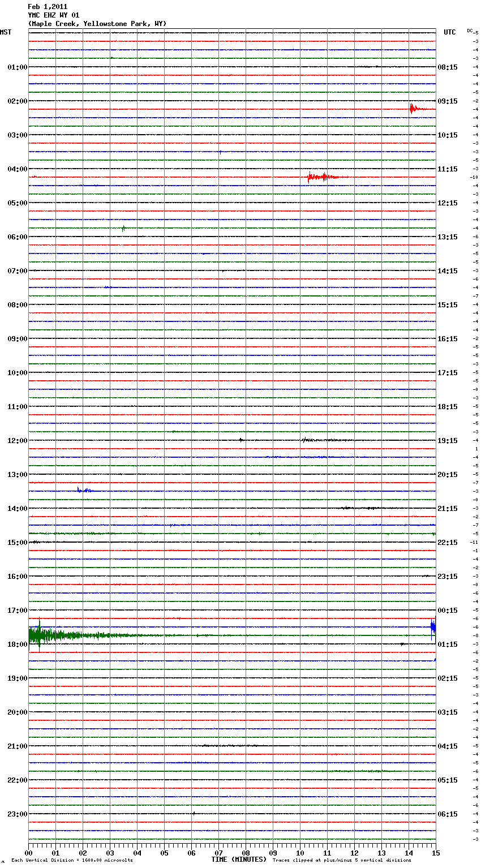Click the 09:00 MST time label
Image resolution: width=481 pixels, height=868 pixels.
pyautogui.click(x=18, y=338)
